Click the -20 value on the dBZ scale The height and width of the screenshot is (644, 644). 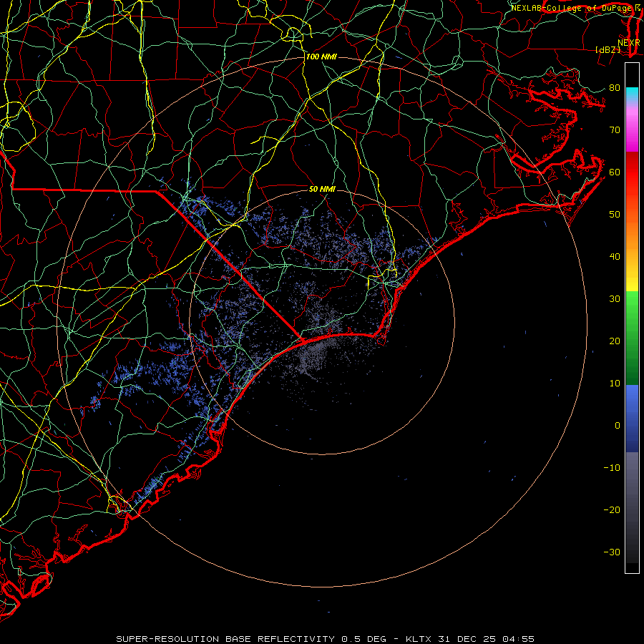pos(612,510)
